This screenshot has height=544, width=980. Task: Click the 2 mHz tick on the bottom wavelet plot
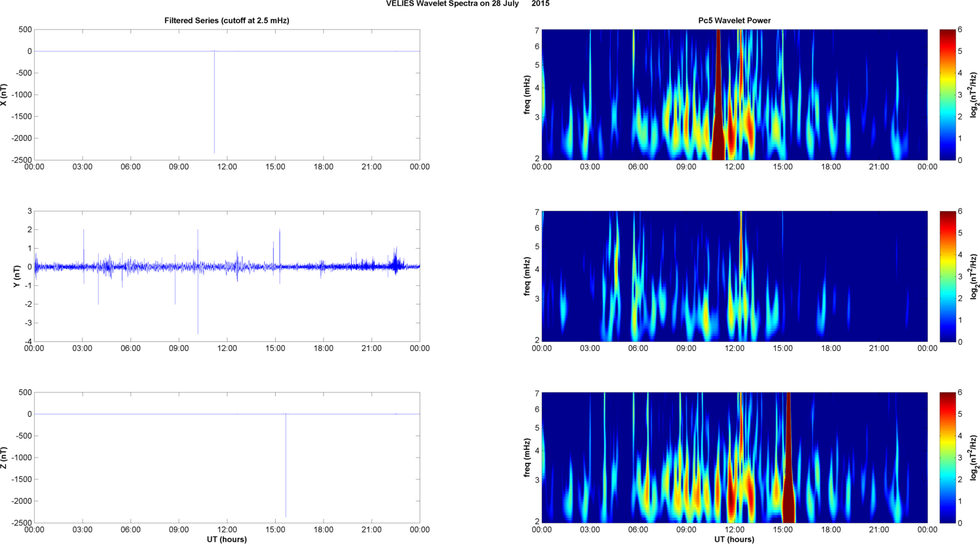click(537, 522)
